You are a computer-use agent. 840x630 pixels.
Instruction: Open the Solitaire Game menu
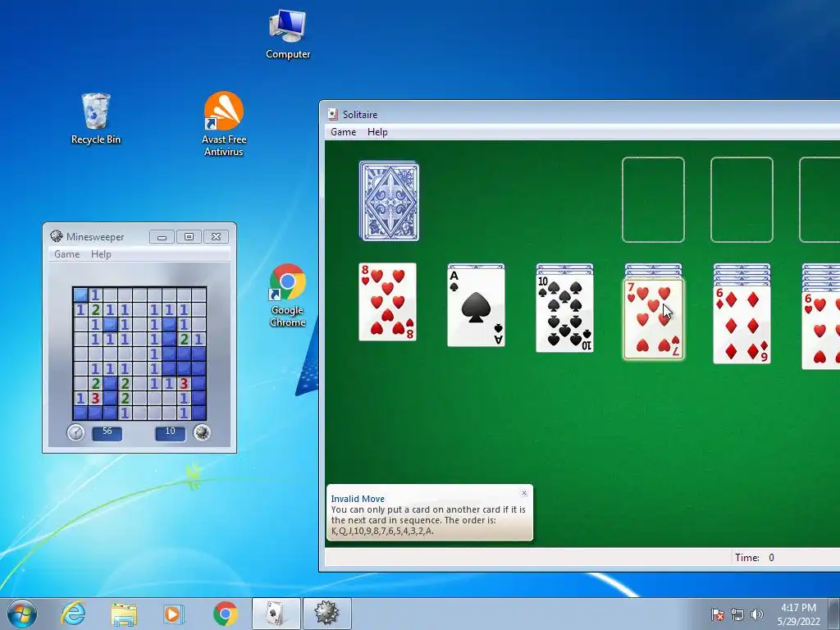point(344,132)
